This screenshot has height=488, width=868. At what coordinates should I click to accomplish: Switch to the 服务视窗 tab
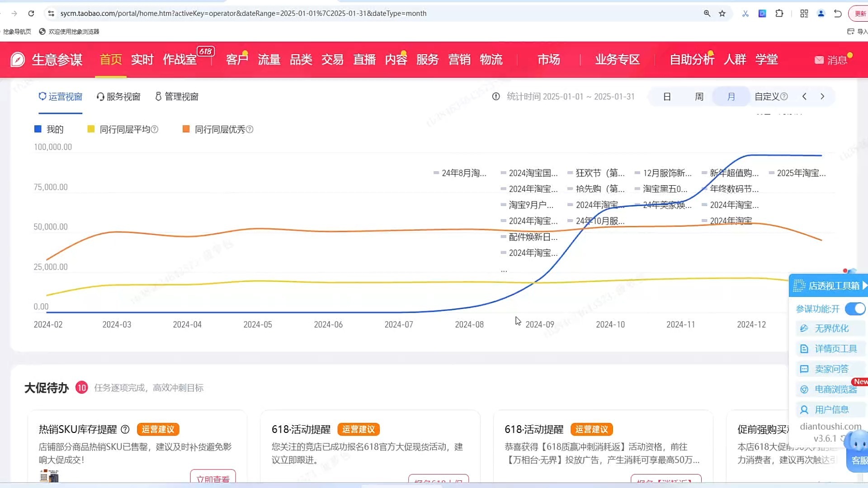click(118, 97)
